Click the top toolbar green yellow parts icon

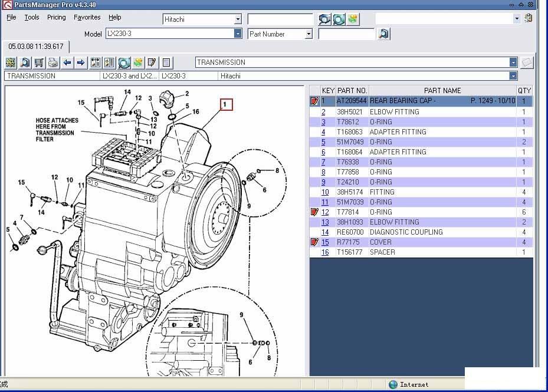point(353,19)
